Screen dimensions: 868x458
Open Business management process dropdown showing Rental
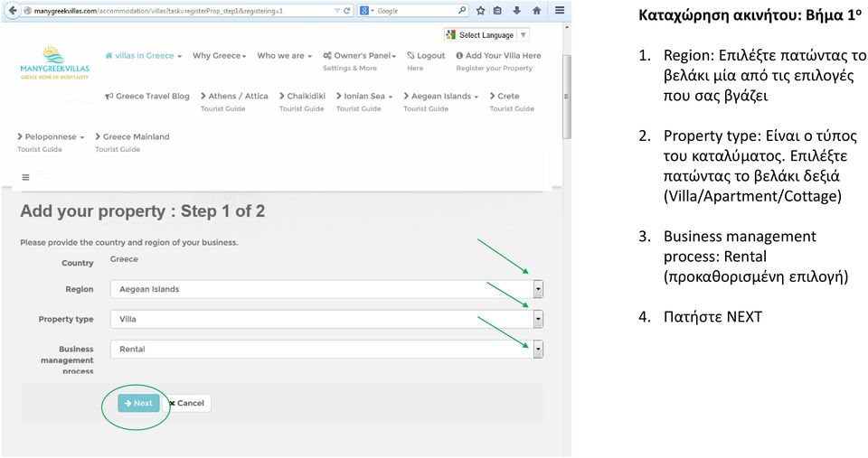(326, 349)
